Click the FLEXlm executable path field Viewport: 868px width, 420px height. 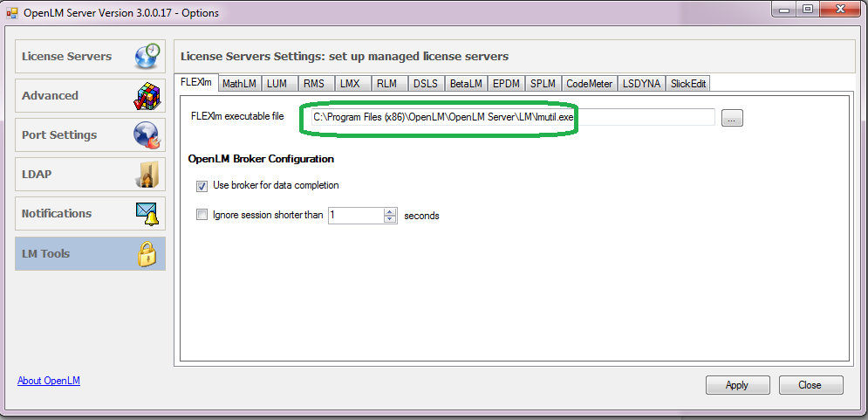click(x=509, y=117)
